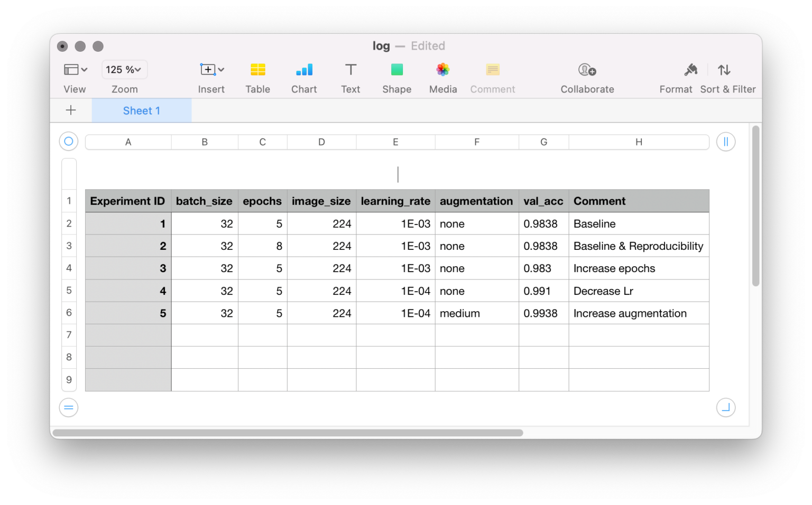Open the Zoom percentage dropdown
This screenshot has height=505, width=812.
(124, 69)
